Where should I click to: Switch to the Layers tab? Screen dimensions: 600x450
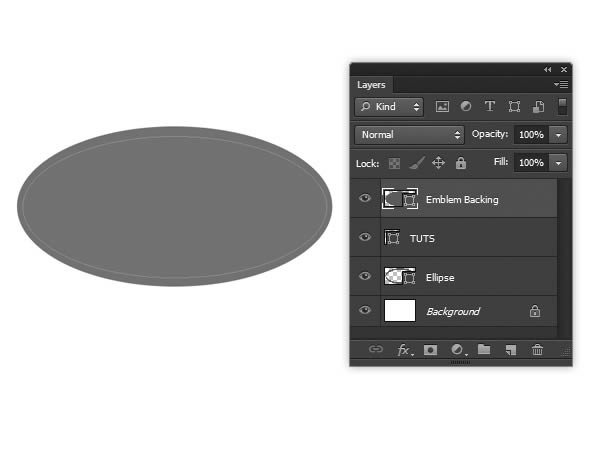click(371, 85)
